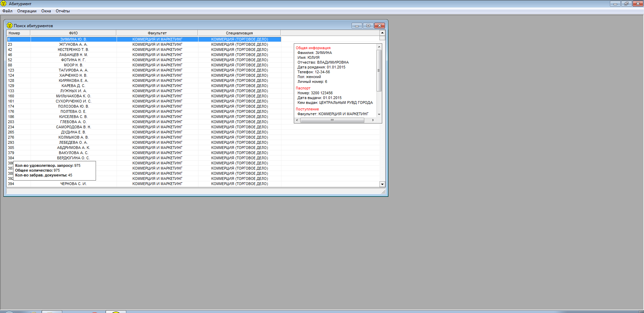Click the Номер column header
Screen dimensions: 644x313
coord(14,33)
